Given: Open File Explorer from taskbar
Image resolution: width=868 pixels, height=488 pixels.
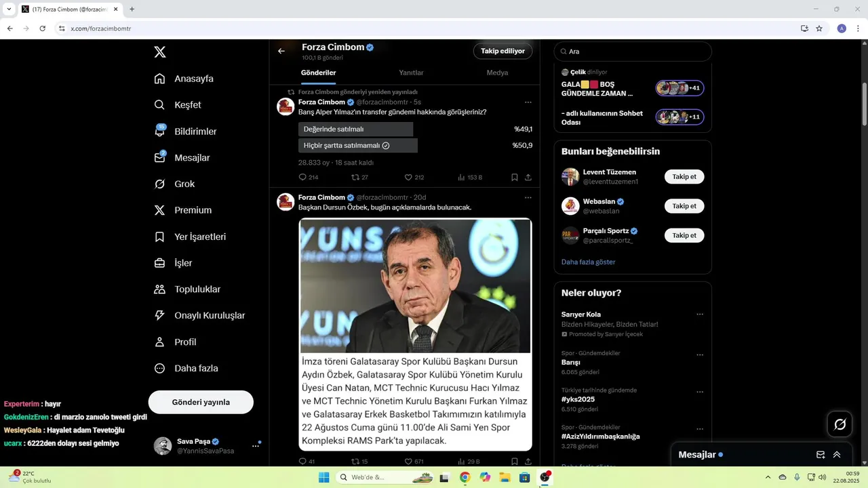Looking at the screenshot, I should (x=505, y=477).
